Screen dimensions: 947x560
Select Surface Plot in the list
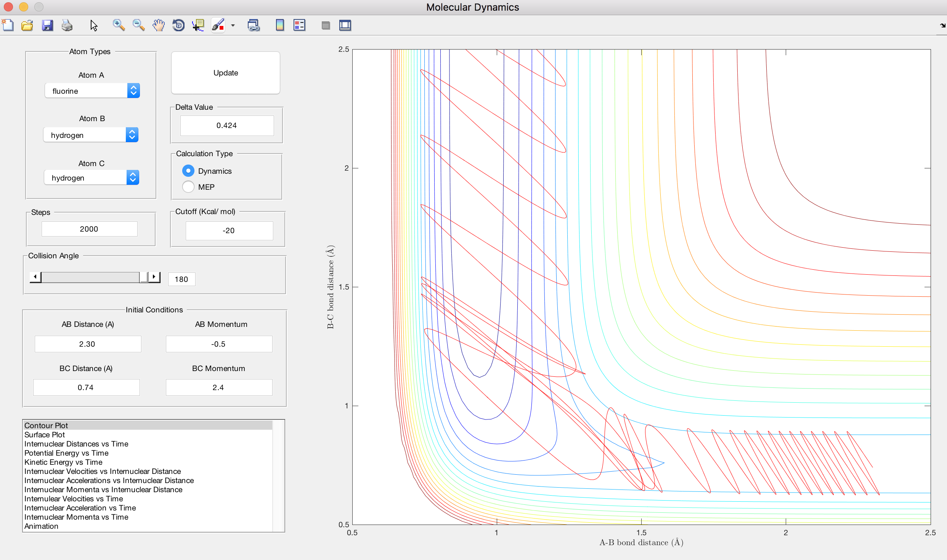click(45, 435)
